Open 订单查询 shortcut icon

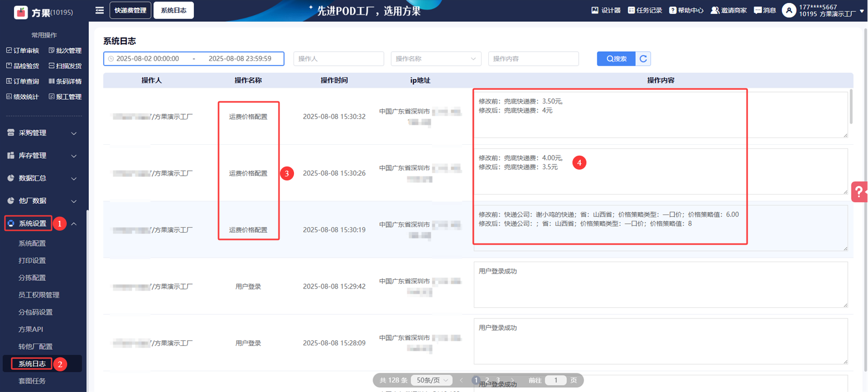click(x=9, y=81)
